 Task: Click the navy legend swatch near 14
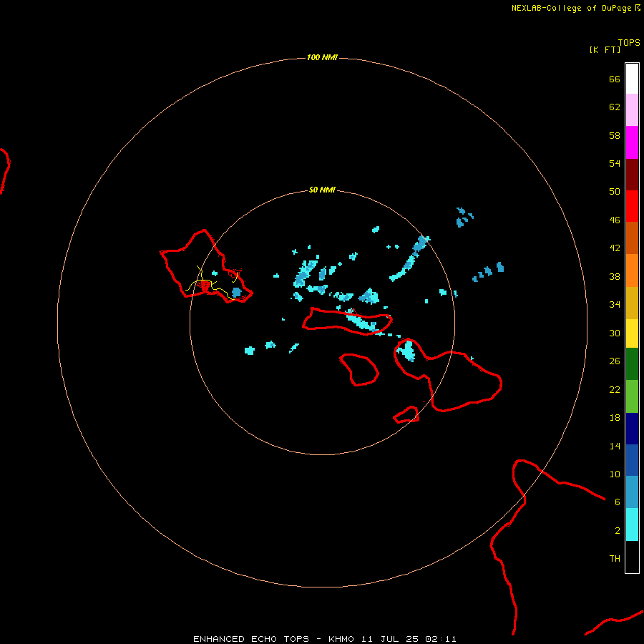[x=632, y=429]
